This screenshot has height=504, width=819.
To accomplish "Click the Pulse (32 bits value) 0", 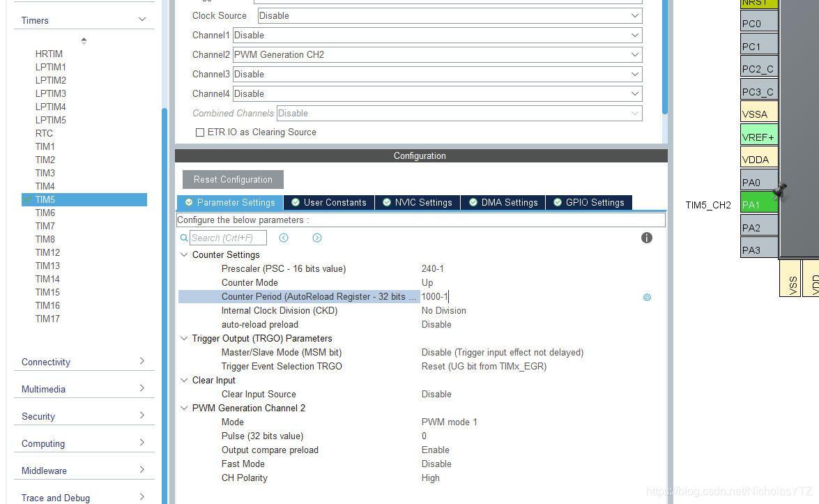I will coord(424,436).
